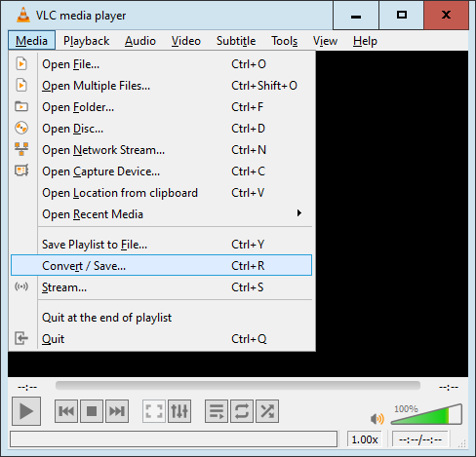Toggle remaining time label right of seek bar
476x457 pixels.
pyautogui.click(x=449, y=387)
